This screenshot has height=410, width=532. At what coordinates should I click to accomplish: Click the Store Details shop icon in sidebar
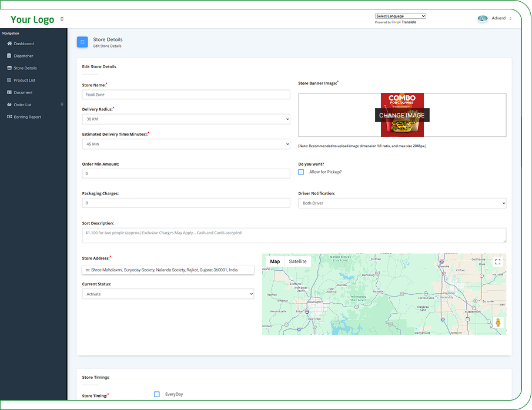(x=9, y=68)
